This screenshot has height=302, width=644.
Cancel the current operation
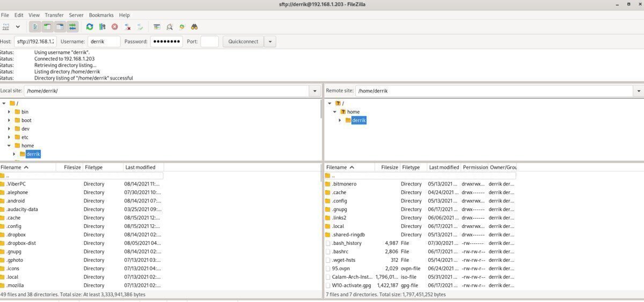pyautogui.click(x=115, y=26)
